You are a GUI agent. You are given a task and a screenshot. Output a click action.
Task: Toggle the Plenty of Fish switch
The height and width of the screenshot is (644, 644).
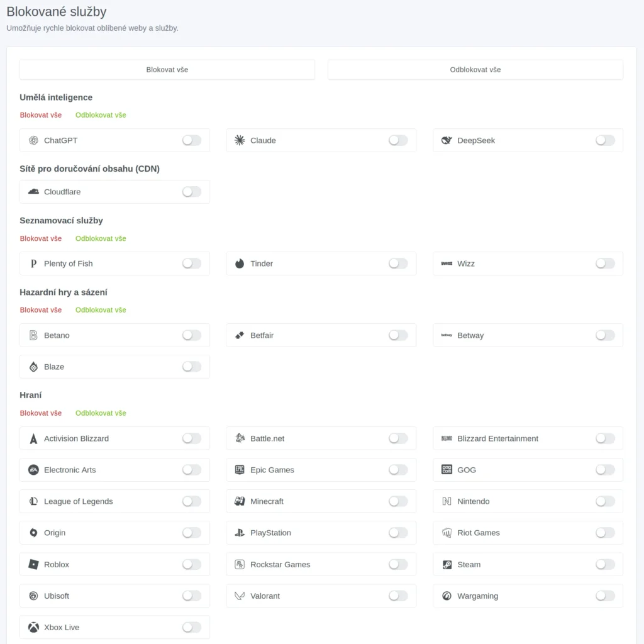(x=192, y=264)
